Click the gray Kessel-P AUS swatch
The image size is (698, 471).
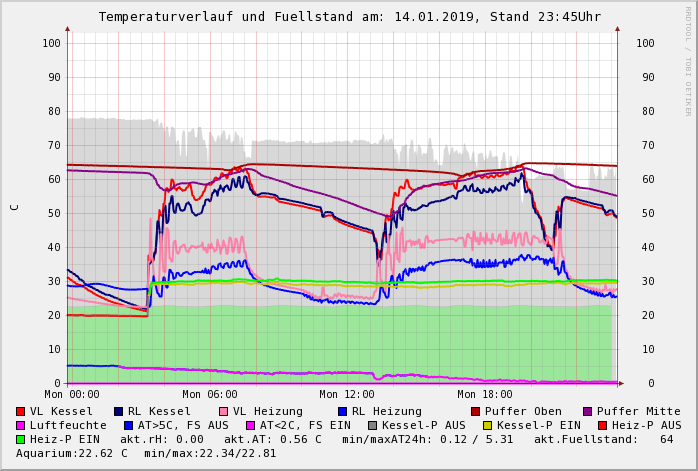pos(372,425)
